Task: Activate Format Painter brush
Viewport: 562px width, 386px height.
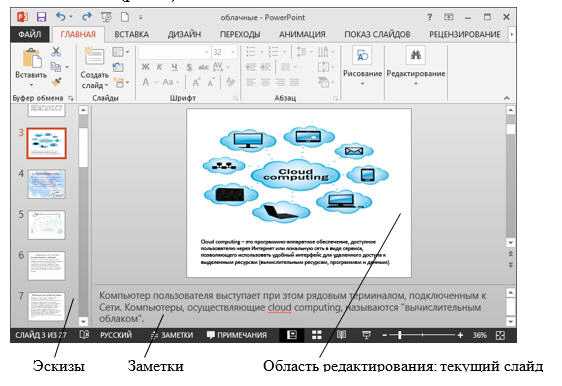Action: pos(56,82)
